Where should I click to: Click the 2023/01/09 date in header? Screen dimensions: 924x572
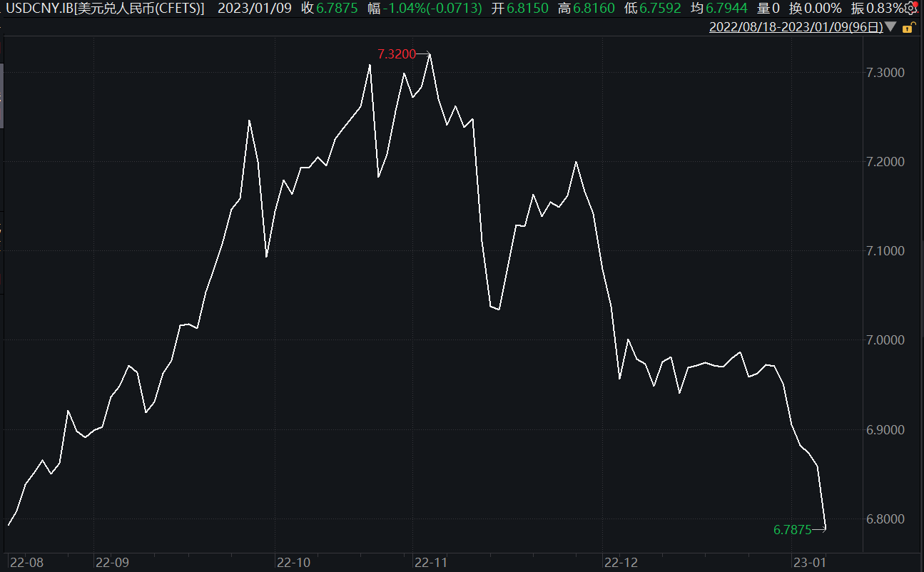(255, 9)
